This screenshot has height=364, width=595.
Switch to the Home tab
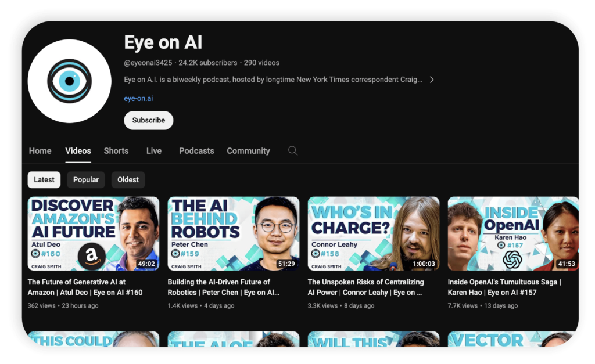click(40, 151)
